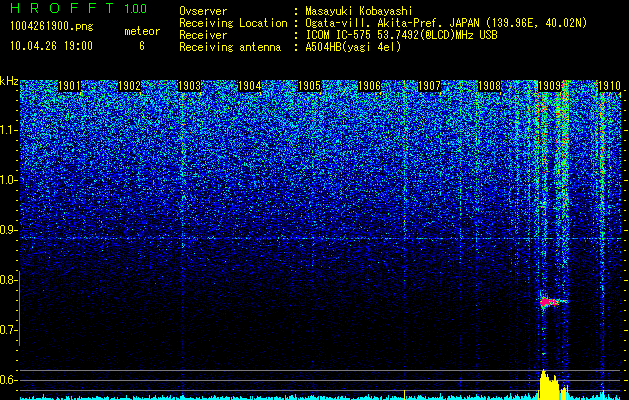Screen dimensions: 629x400
Task: Click the meteor count value 6
Action: click(x=142, y=46)
